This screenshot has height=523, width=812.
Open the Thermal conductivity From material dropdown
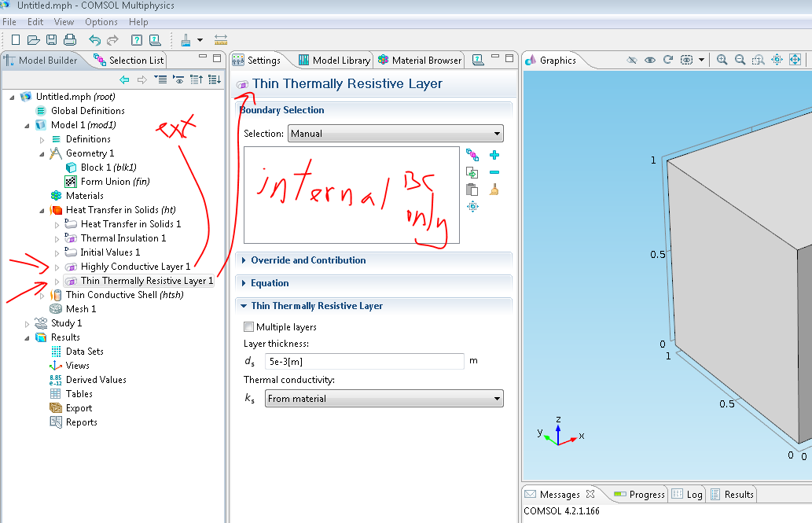coord(384,399)
